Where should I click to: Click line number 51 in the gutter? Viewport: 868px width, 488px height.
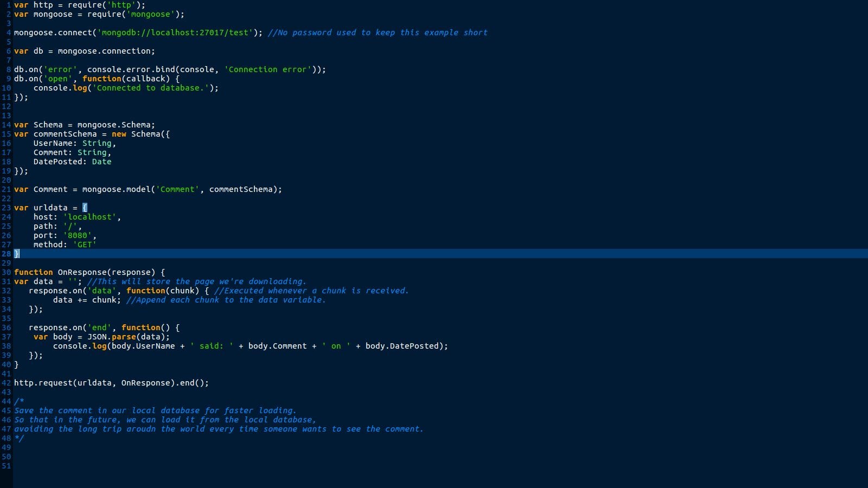[6, 466]
